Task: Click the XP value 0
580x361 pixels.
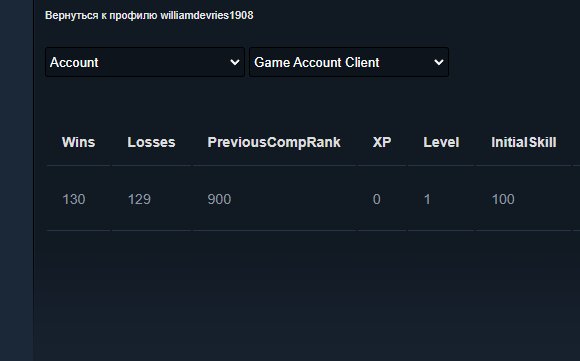Action: coord(377,199)
